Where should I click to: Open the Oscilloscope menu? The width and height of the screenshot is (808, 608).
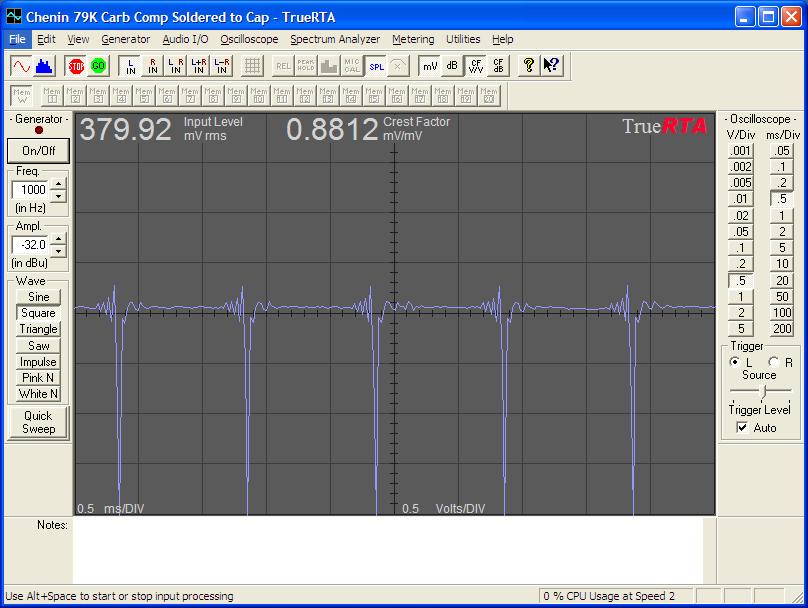pyautogui.click(x=249, y=39)
